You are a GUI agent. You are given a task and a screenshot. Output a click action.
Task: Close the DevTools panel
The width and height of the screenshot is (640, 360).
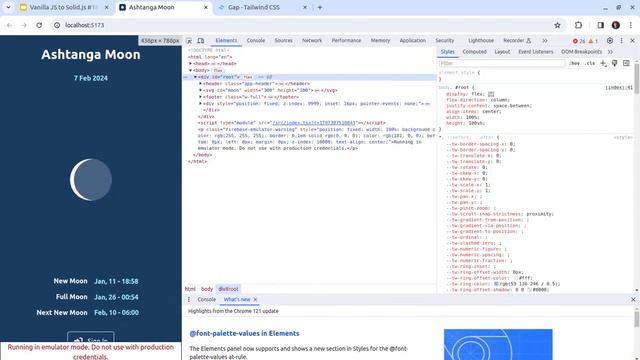(x=633, y=41)
